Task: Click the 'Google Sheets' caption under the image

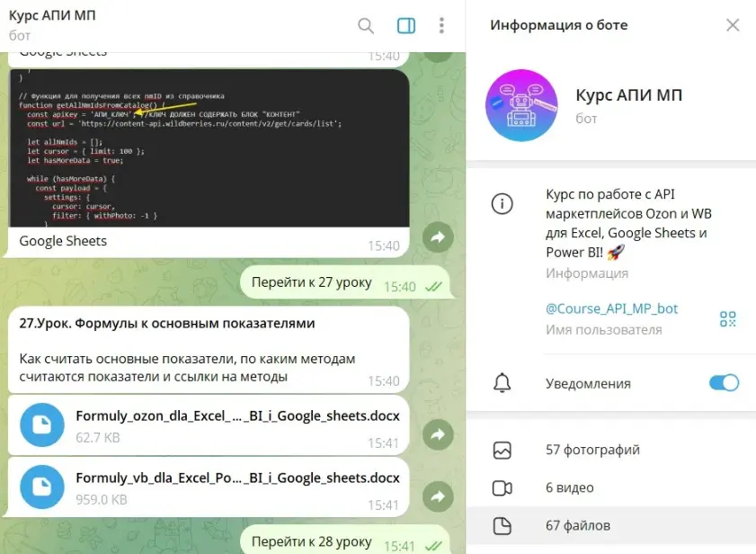Action: 63,241
